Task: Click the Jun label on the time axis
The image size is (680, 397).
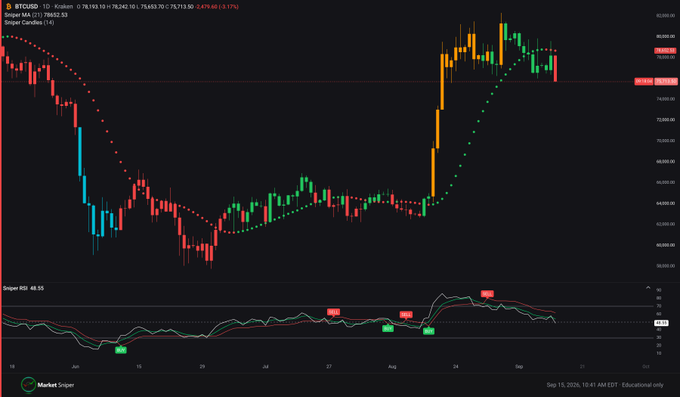Action: click(x=75, y=367)
